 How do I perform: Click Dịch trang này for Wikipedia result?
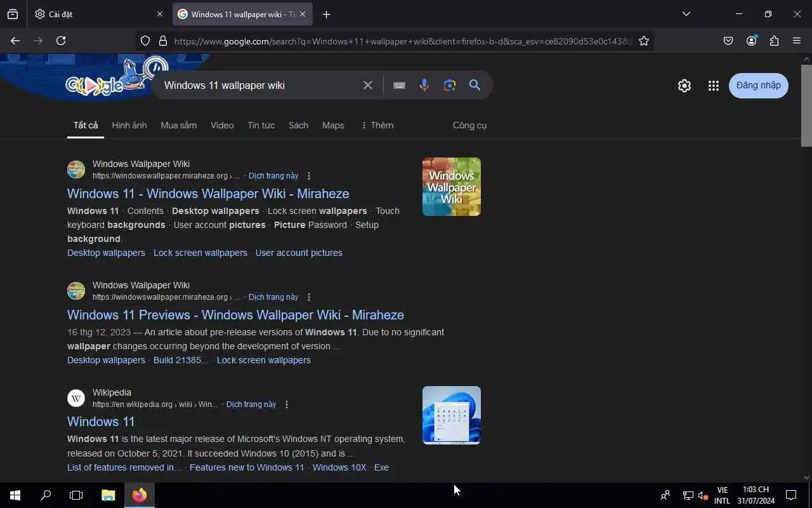pos(251,404)
